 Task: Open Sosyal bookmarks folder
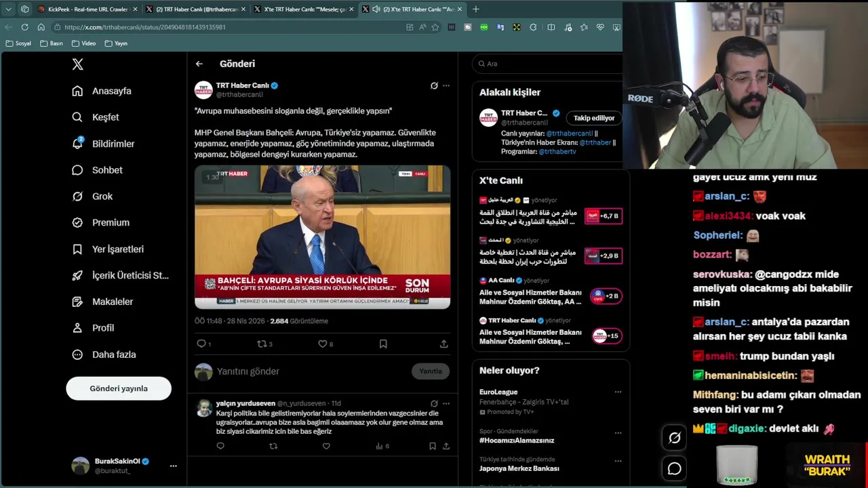click(x=18, y=43)
